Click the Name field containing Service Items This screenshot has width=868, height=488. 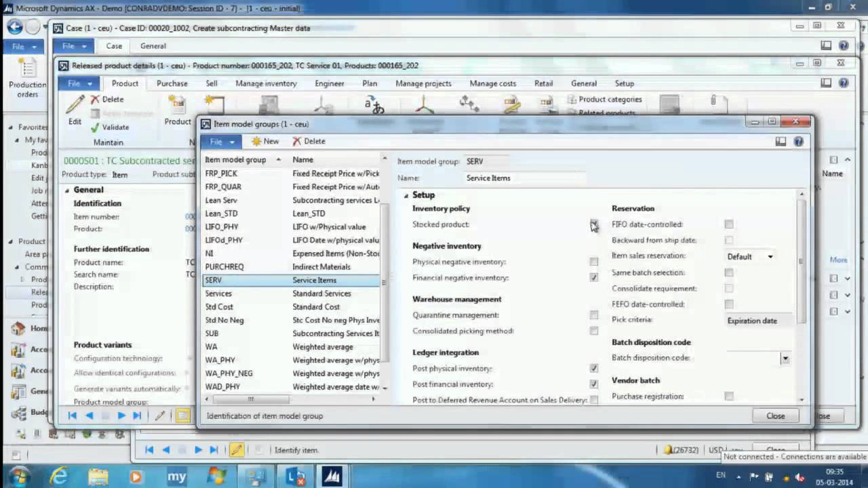point(525,178)
